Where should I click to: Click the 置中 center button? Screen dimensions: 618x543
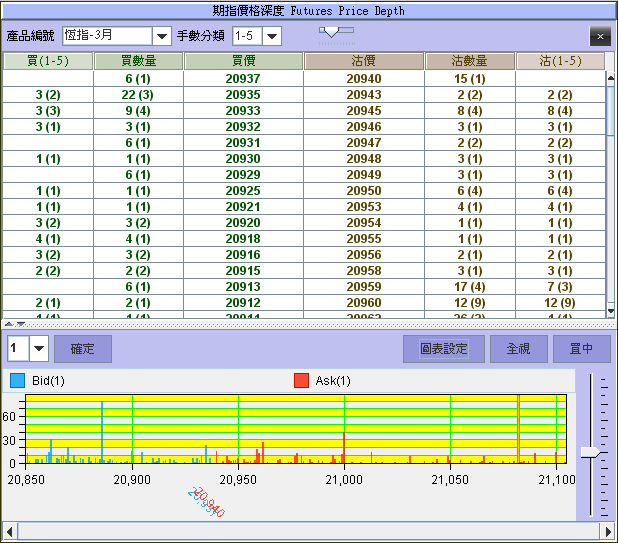581,349
